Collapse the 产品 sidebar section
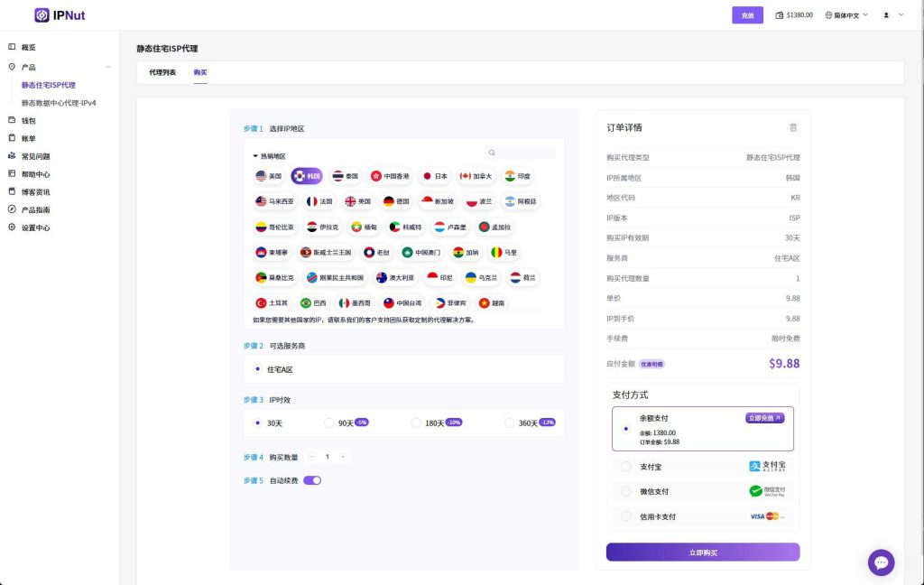The width and height of the screenshot is (924, 585). pyautogui.click(x=108, y=67)
